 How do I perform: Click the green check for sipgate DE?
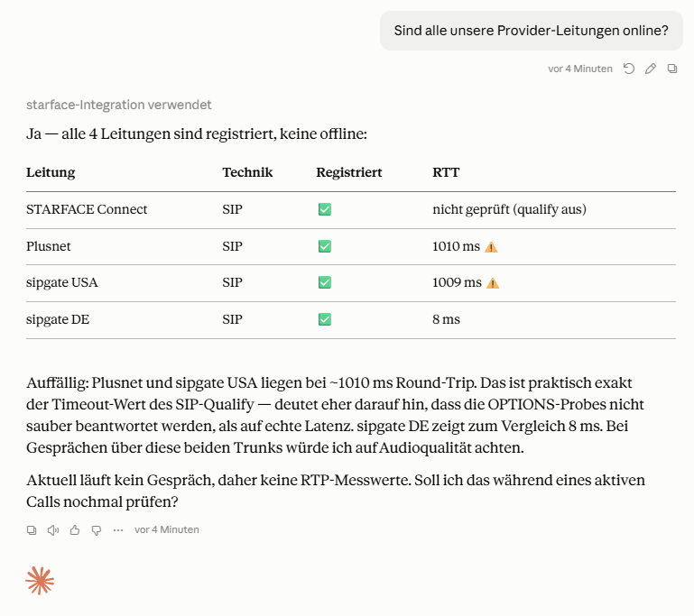click(325, 319)
